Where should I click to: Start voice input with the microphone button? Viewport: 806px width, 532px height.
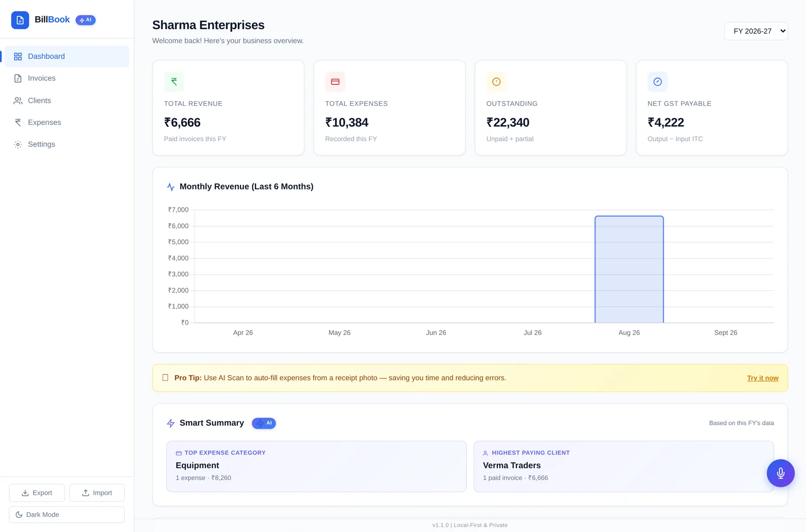(780, 473)
